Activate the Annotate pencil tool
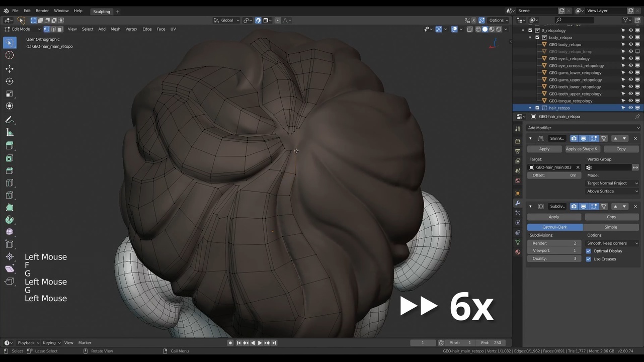 (x=10, y=120)
